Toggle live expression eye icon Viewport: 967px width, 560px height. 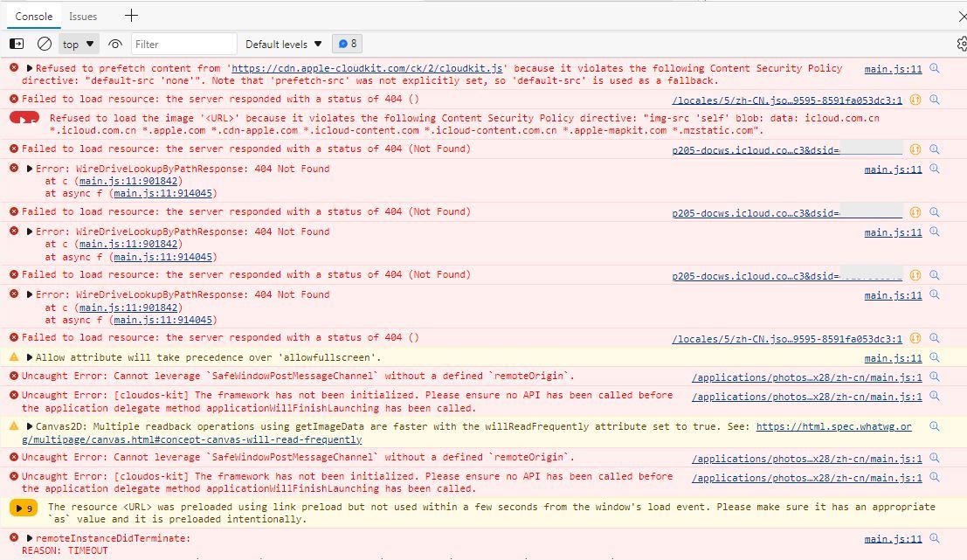(x=115, y=44)
